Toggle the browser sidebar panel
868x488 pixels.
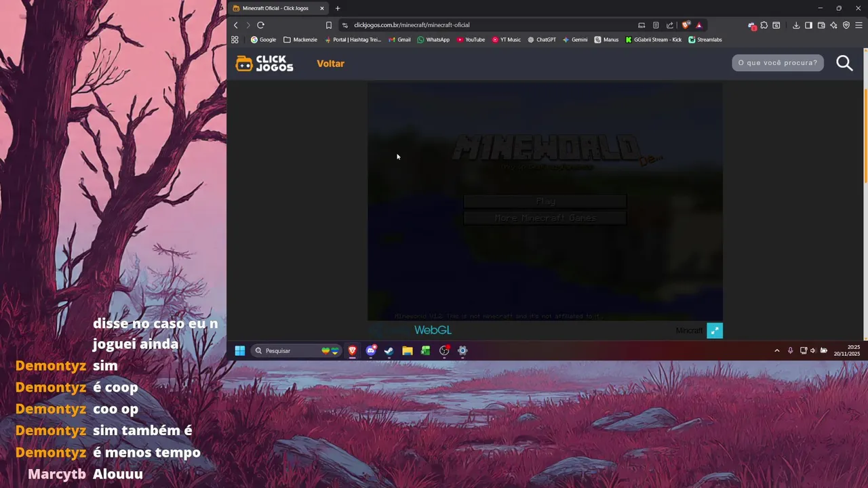[808, 25]
